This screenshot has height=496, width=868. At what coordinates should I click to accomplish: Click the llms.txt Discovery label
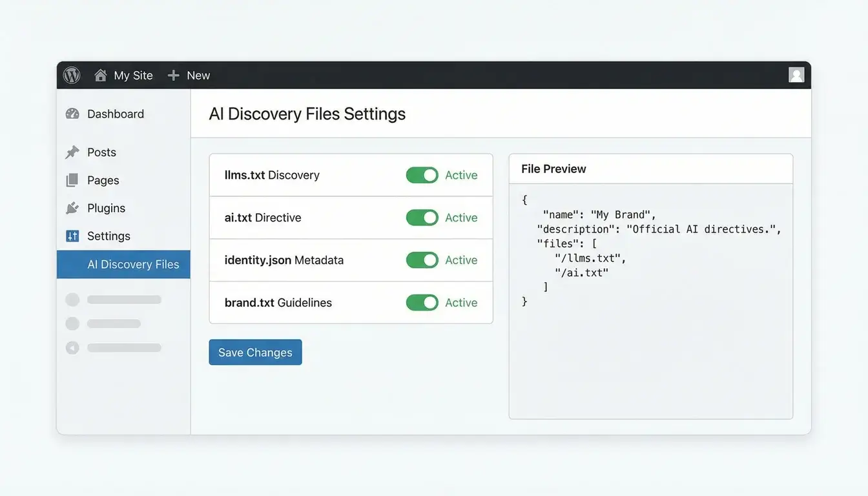pyautogui.click(x=272, y=175)
